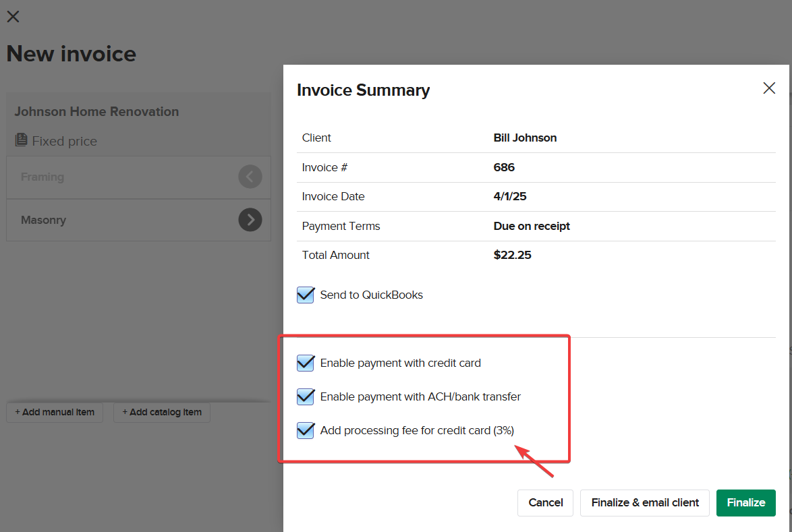Image resolution: width=792 pixels, height=532 pixels.
Task: Choose Finalize & email client
Action: point(644,502)
